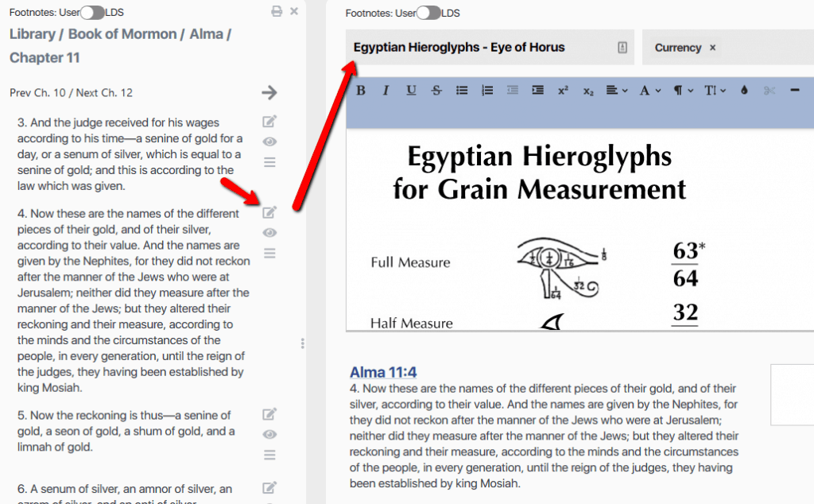Switch to the Currency tab
The image size is (814, 504).
(680, 47)
